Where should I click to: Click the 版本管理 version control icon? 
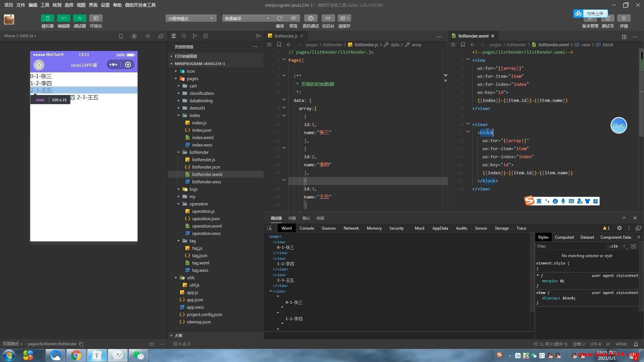pyautogui.click(x=590, y=18)
